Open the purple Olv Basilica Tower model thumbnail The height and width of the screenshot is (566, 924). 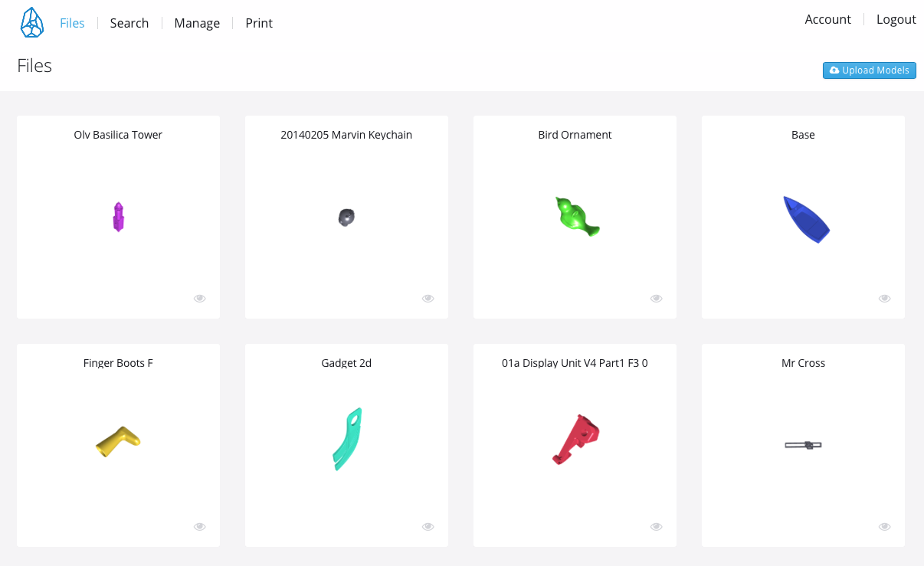(x=118, y=217)
